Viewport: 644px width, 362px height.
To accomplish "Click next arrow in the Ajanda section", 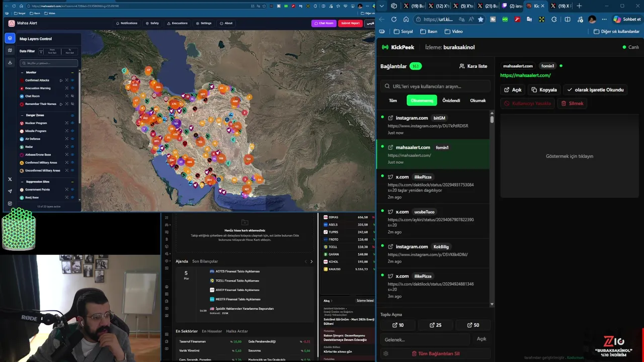I will pyautogui.click(x=311, y=261).
